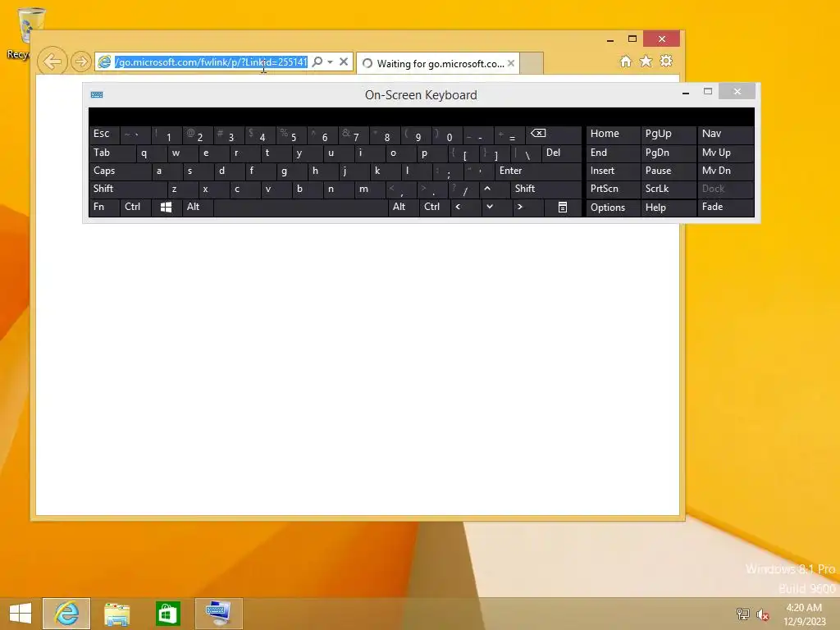Image resolution: width=840 pixels, height=630 pixels.
Task: Click the network tray icon
Action: coord(743,614)
